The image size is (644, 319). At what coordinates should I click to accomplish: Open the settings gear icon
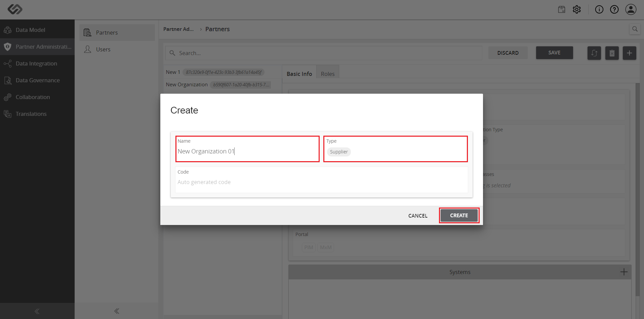coord(577,9)
